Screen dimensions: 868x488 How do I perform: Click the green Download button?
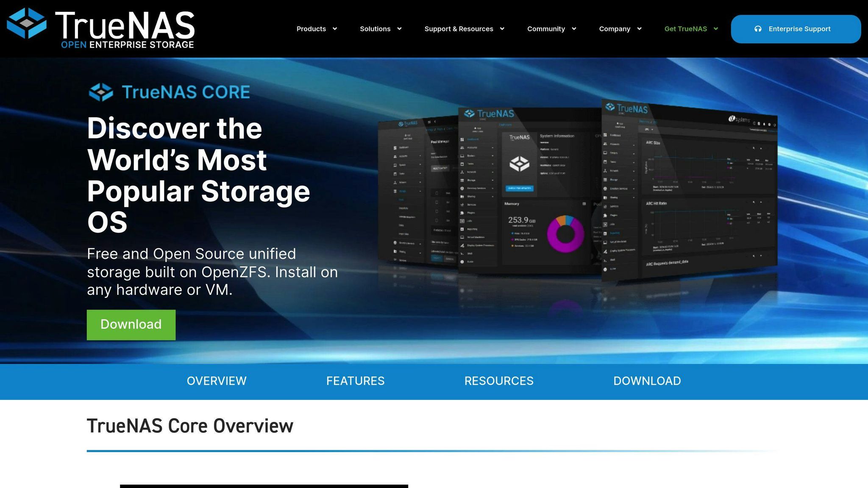131,324
